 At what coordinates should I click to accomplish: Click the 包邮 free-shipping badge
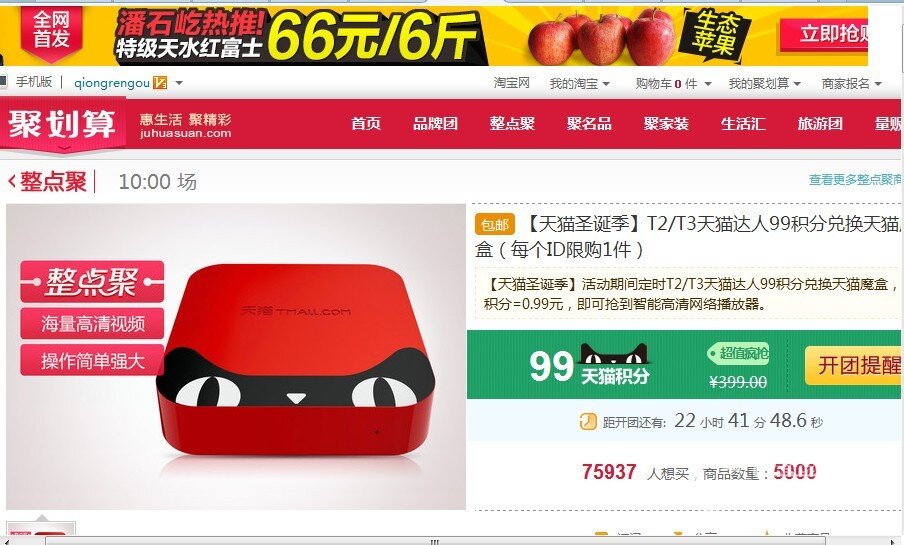point(495,224)
